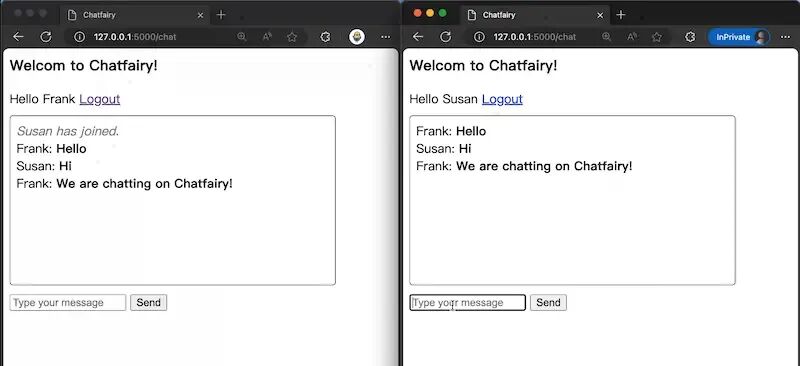Open read aloud in Frank's address bar
The image size is (800, 366).
tap(267, 37)
